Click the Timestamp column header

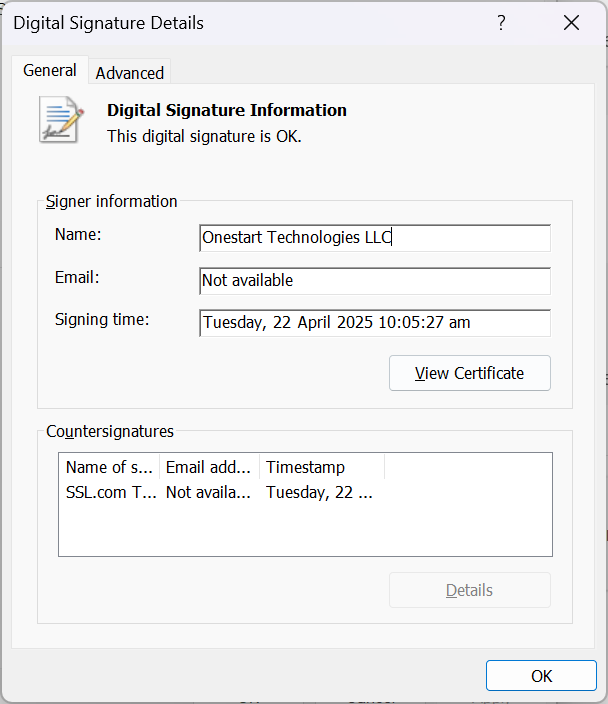click(322, 467)
